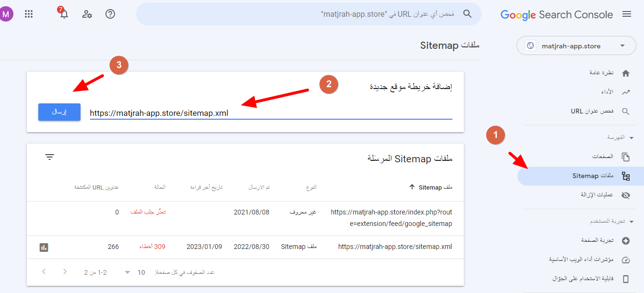Click the performance trend icon
The width and height of the screenshot is (644, 293).
tap(625, 92)
